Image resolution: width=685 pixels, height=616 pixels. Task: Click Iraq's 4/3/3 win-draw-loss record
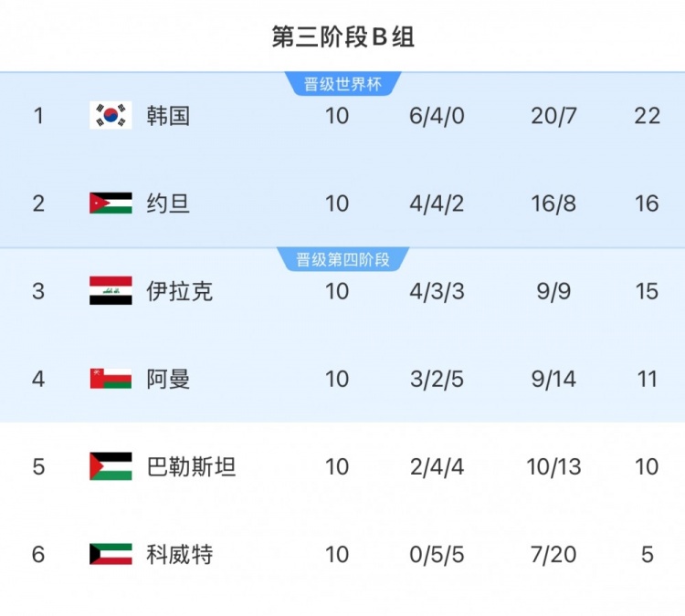coord(437,291)
